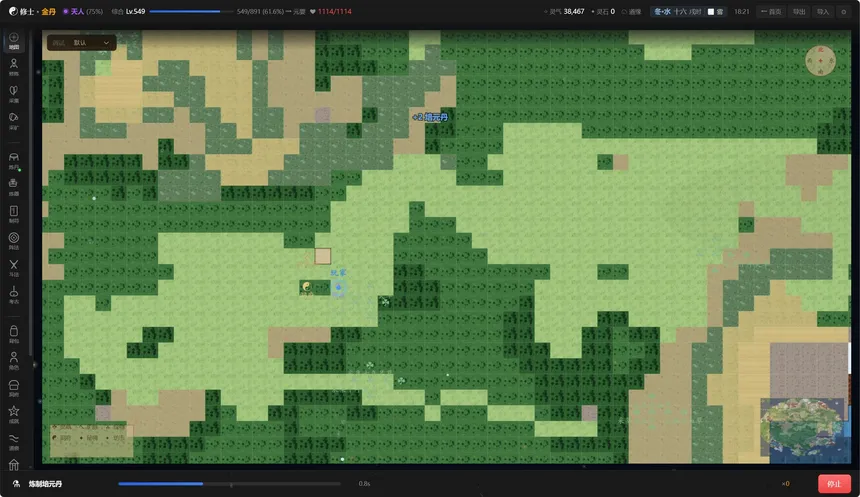This screenshot has width=860, height=497.
Task: Open the 制符 talisman card icon
Action: pyautogui.click(x=14, y=214)
